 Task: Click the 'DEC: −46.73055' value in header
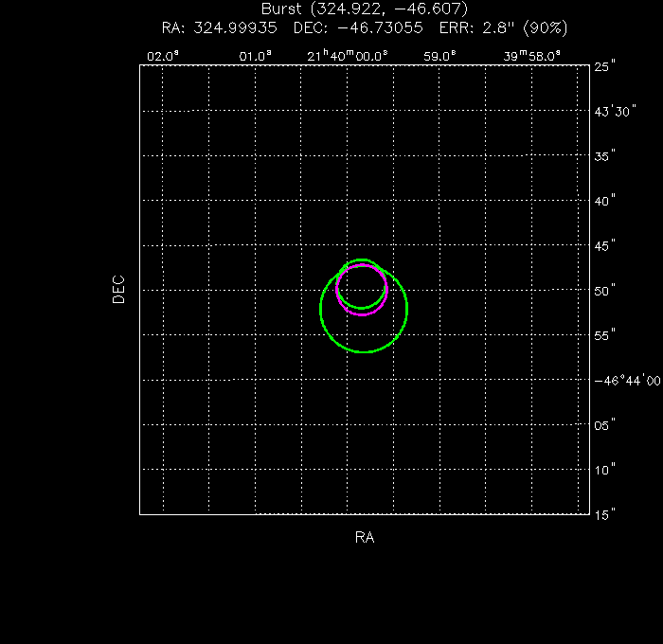tap(358, 27)
